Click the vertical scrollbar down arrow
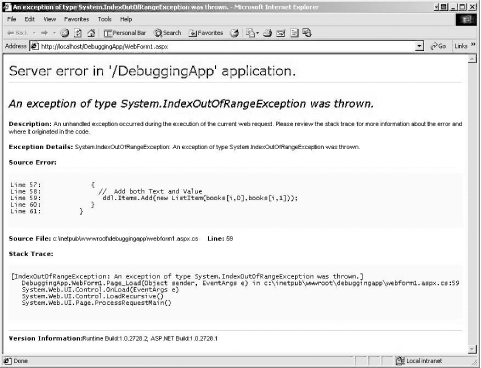 tap(472, 349)
